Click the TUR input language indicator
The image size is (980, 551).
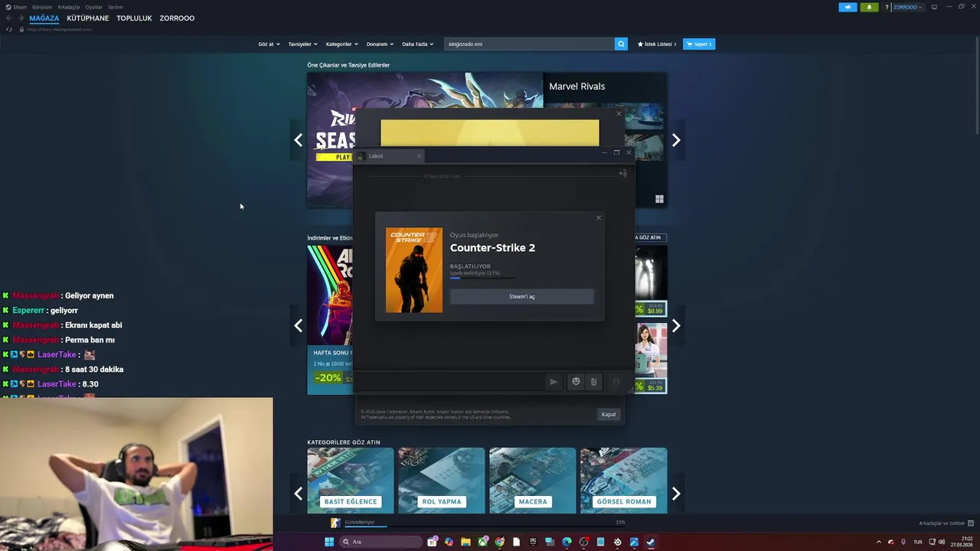(x=917, y=542)
